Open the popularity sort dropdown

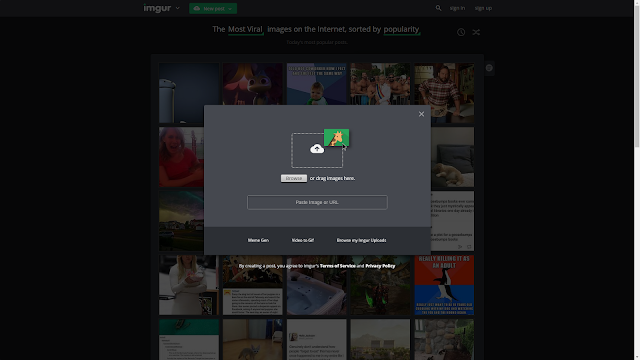pyautogui.click(x=401, y=29)
